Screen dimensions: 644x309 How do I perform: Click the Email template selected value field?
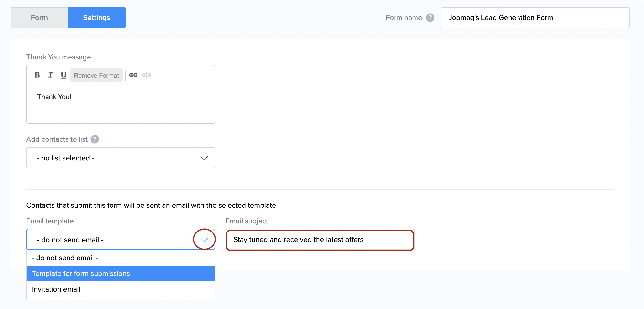(x=110, y=240)
